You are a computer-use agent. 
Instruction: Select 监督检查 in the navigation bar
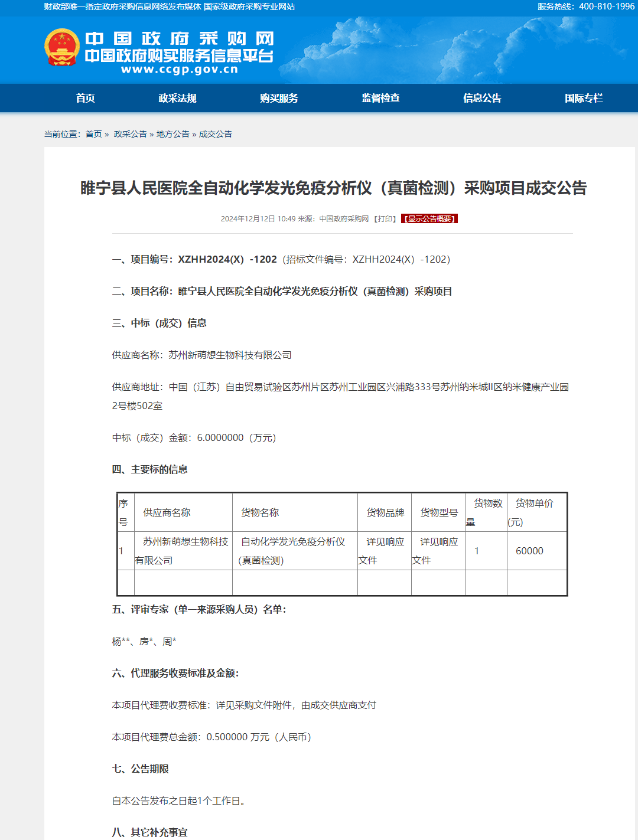(380, 98)
